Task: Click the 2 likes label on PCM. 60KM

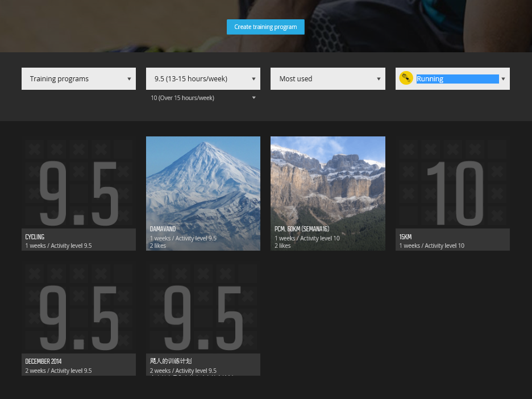Action: coord(282,246)
